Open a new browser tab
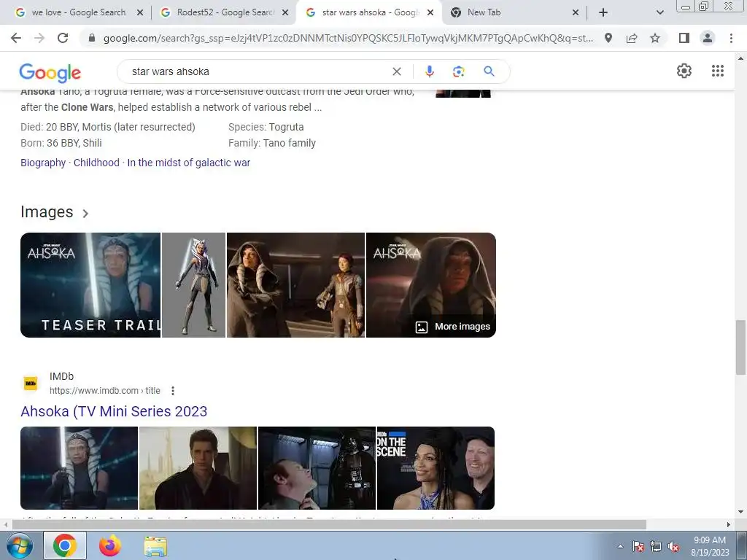Viewport: 747px width, 560px height. [603, 12]
